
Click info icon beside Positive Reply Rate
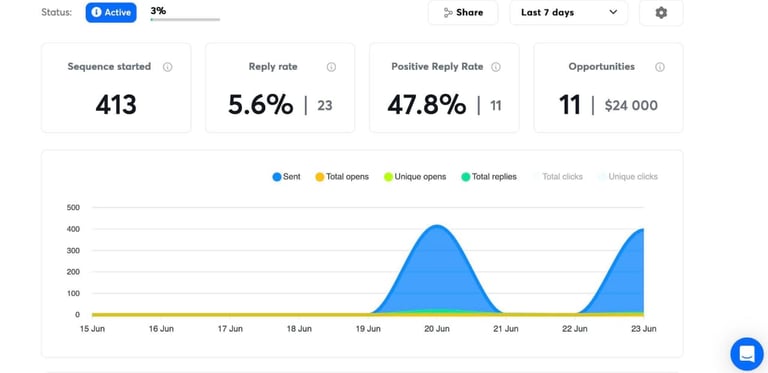(x=496, y=67)
